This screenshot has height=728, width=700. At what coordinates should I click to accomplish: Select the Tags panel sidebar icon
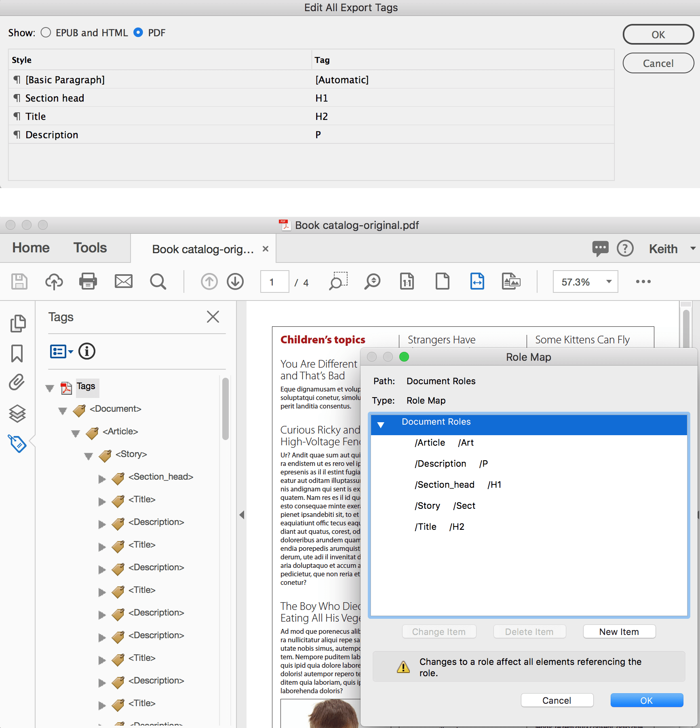pyautogui.click(x=17, y=444)
